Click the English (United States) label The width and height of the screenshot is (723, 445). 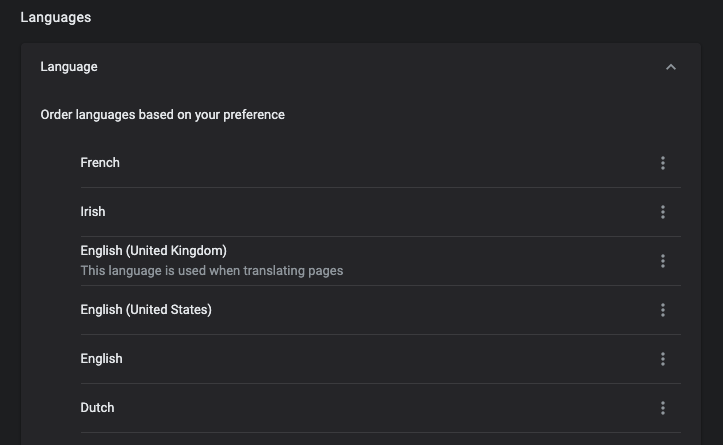coord(146,310)
